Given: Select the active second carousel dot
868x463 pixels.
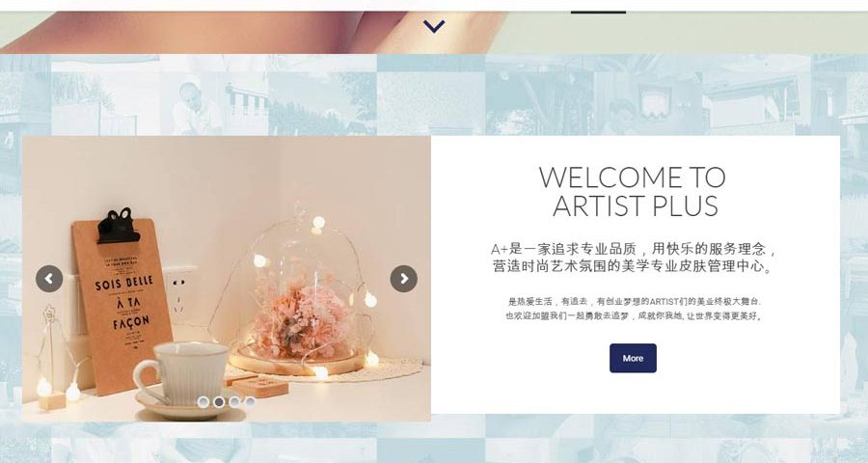Looking at the screenshot, I should coord(219,402).
